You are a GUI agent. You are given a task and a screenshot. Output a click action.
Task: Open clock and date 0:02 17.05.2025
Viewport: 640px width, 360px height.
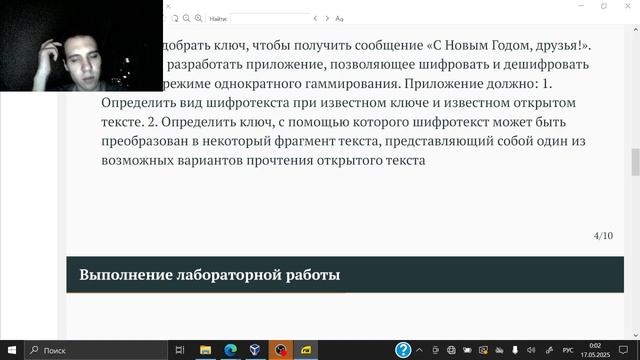pyautogui.click(x=595, y=350)
